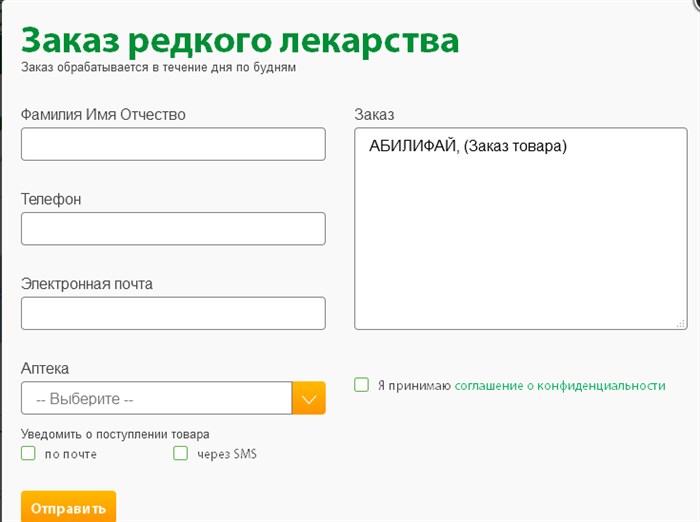Click the Фамилия Имя Отчество input field
The image size is (700, 522).
(x=173, y=144)
